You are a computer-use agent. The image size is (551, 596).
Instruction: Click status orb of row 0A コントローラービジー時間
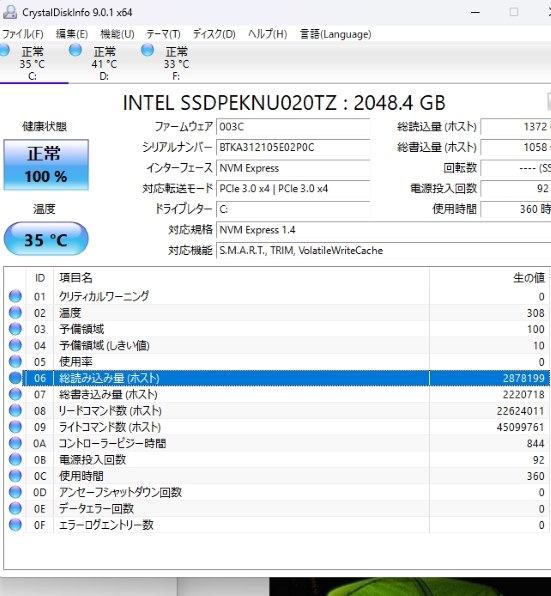[15, 443]
